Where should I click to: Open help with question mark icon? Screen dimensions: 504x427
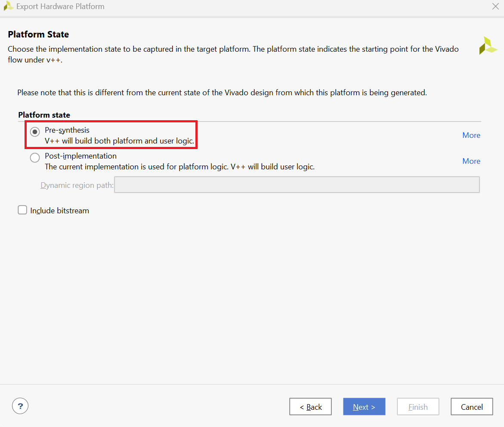coord(20,406)
